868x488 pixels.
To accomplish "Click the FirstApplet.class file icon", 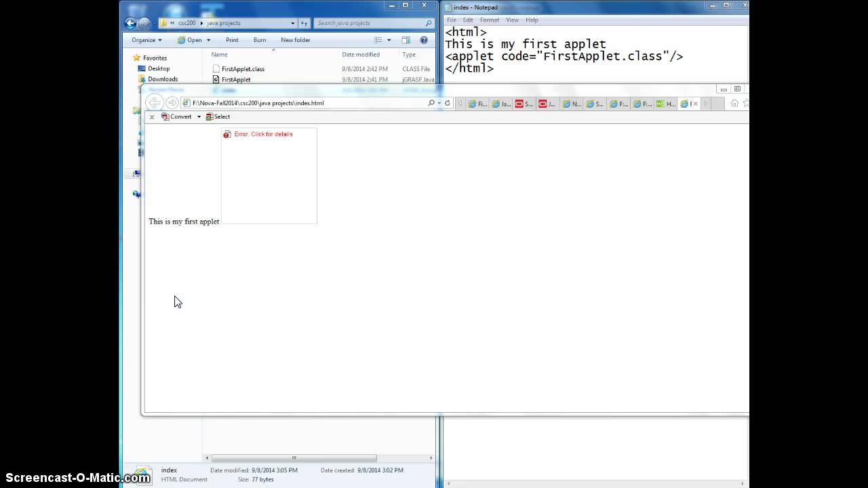I will (216, 68).
